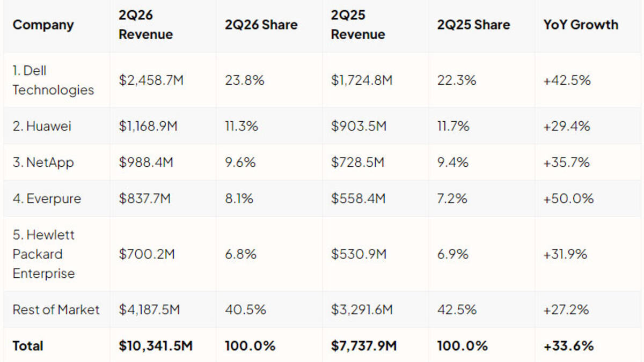Click the "2Q26 Share" header cell
Viewport: 644px width, 362px height.
coord(261,25)
